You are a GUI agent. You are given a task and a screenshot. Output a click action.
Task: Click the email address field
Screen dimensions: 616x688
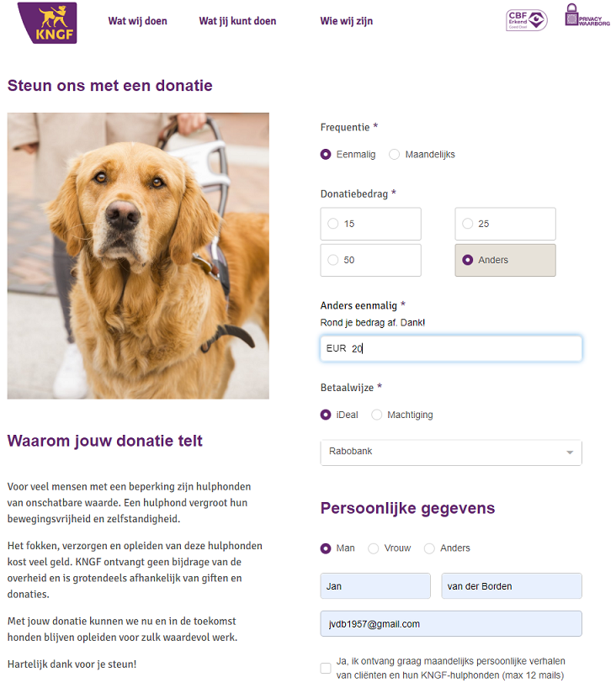click(x=451, y=623)
